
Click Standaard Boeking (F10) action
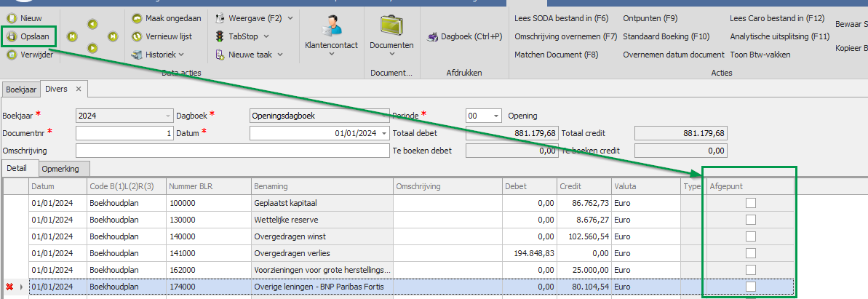click(x=666, y=36)
